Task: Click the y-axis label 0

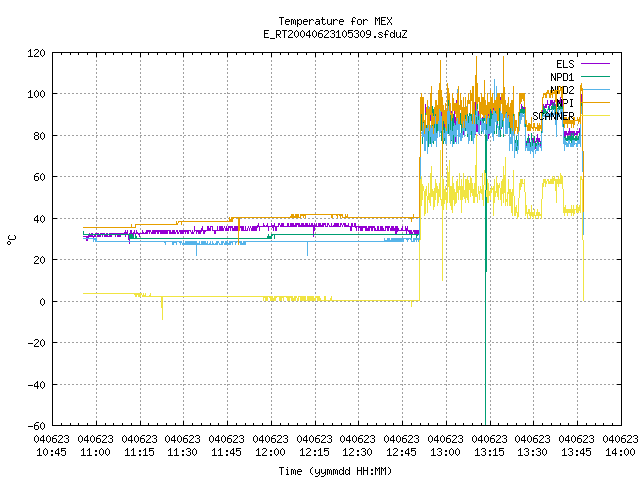Action: 42,302
